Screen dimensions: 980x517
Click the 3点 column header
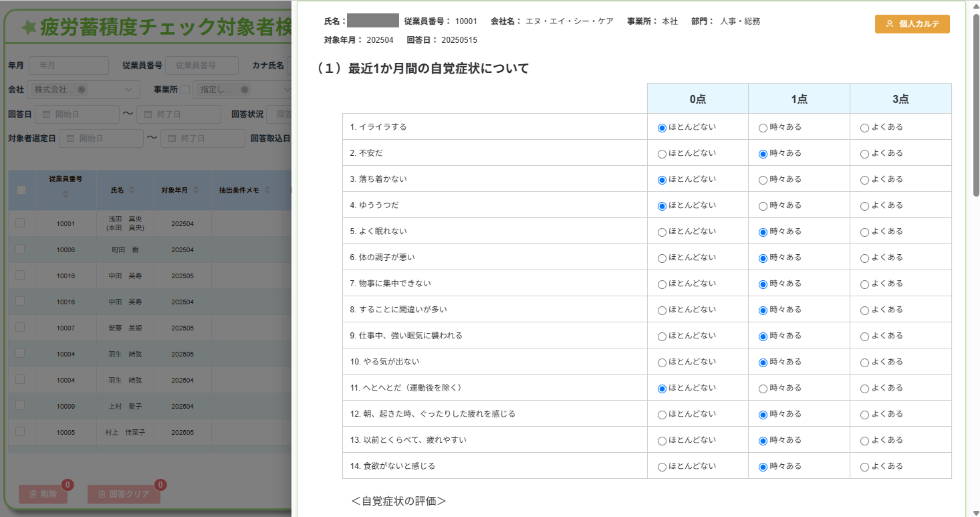click(900, 99)
